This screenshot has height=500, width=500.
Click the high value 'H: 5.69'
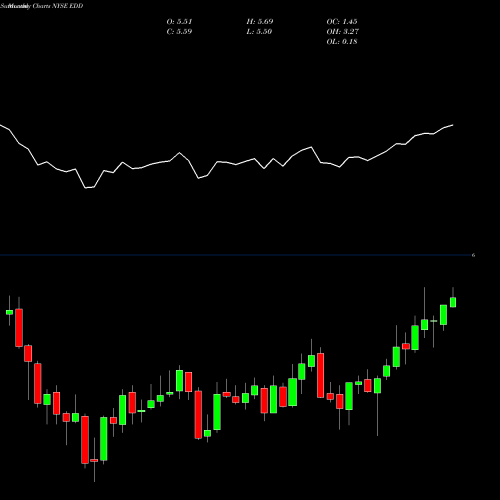[x=260, y=21]
